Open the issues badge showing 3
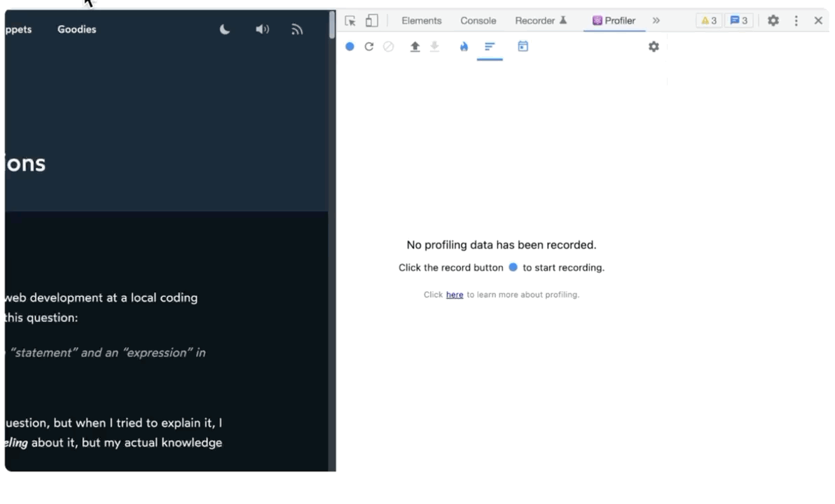 coord(738,21)
